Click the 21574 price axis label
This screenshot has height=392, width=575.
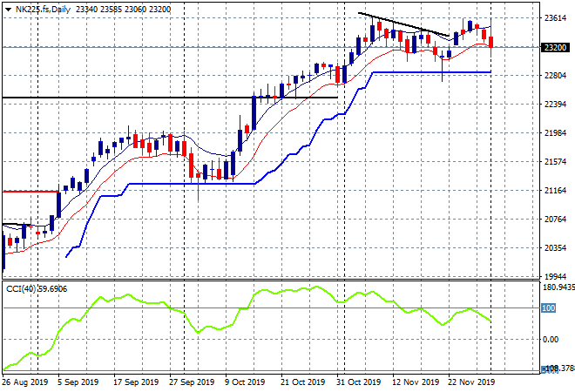pyautogui.click(x=555, y=162)
